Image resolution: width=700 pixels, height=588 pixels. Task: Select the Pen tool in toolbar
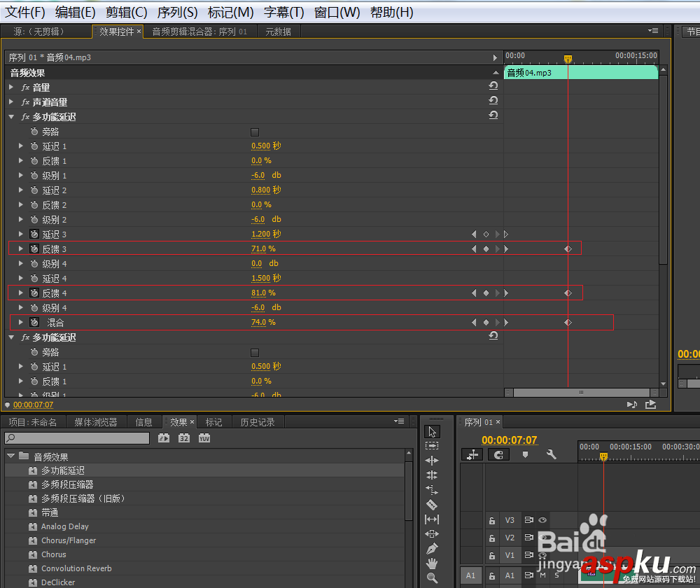[x=432, y=548]
